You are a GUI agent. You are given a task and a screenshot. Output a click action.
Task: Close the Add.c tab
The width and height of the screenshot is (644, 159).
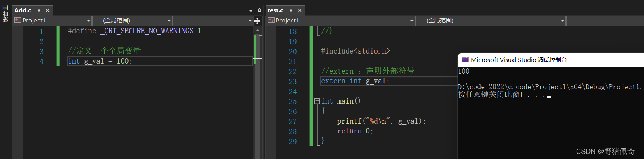point(48,10)
